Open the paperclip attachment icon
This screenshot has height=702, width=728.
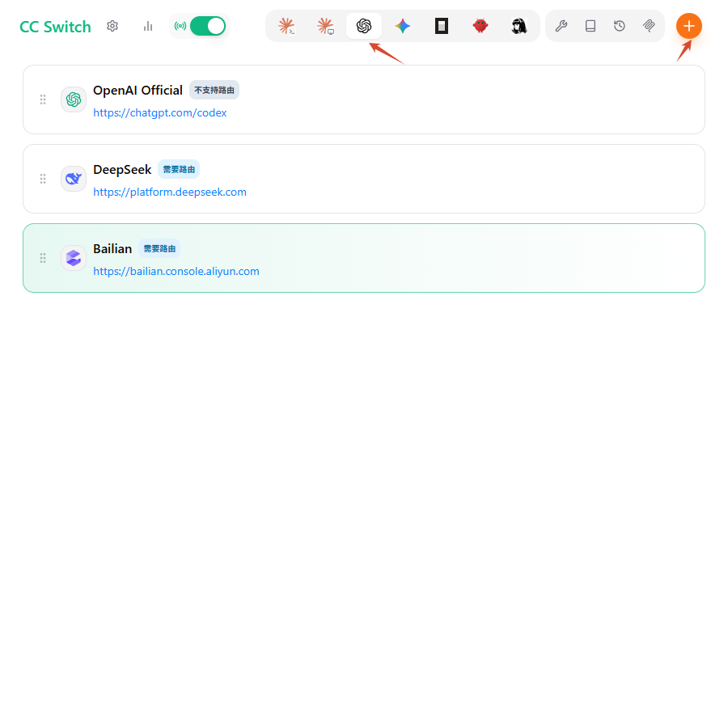tap(649, 26)
